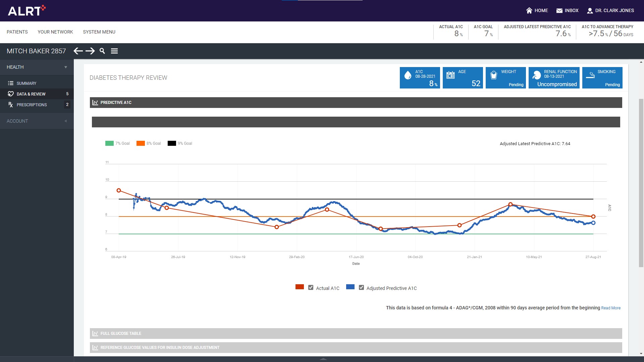This screenshot has height=362, width=644.
Task: Uncheck the Adjusted Predictive A1C checkbox
Action: pos(361,288)
